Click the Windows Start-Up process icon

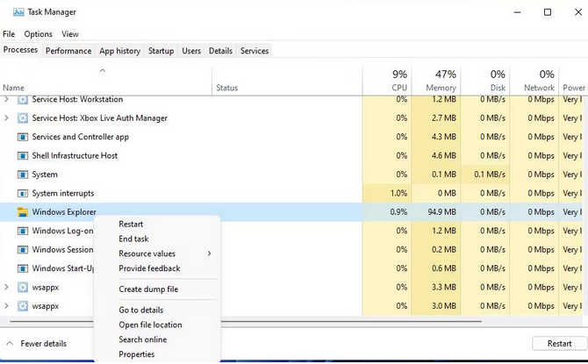coord(23,268)
